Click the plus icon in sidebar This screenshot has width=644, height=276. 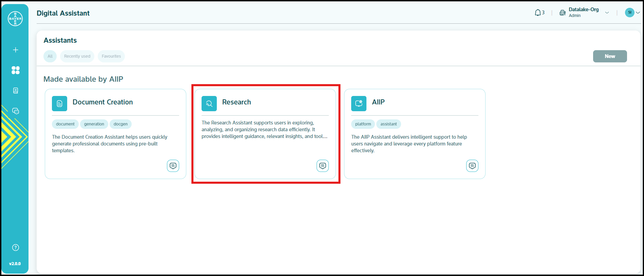[x=16, y=50]
